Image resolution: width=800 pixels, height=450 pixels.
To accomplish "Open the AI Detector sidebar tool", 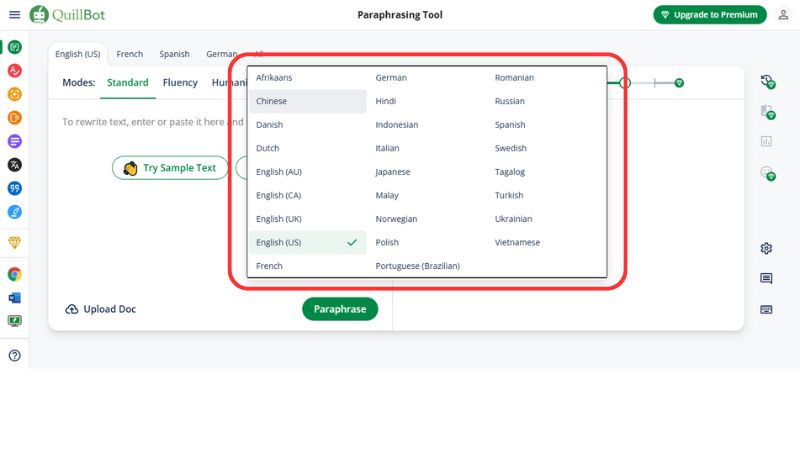I will pos(15,94).
